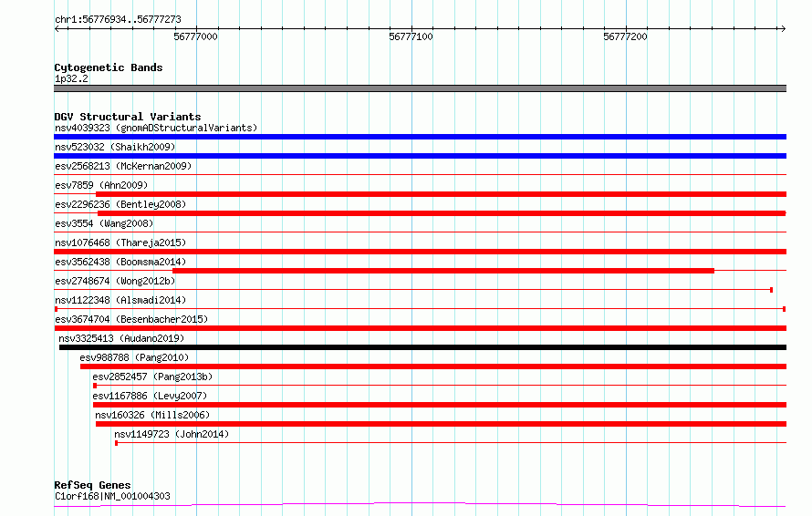Click ruler position 56777000

point(196,36)
